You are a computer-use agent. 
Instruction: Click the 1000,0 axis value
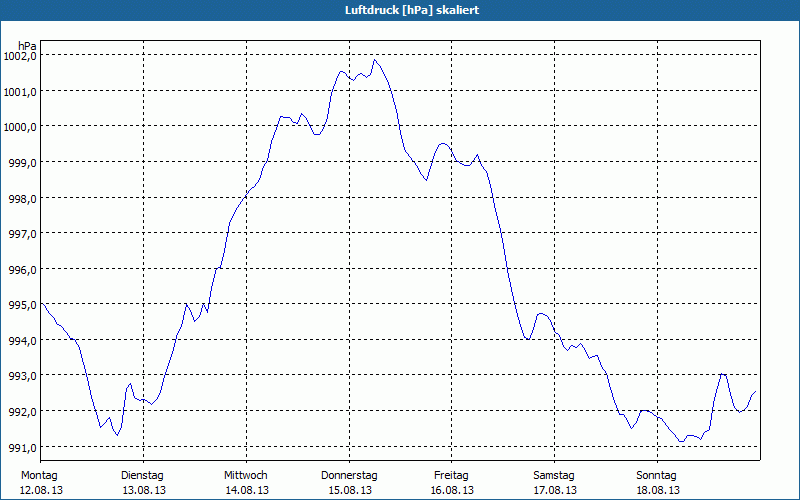point(19,127)
